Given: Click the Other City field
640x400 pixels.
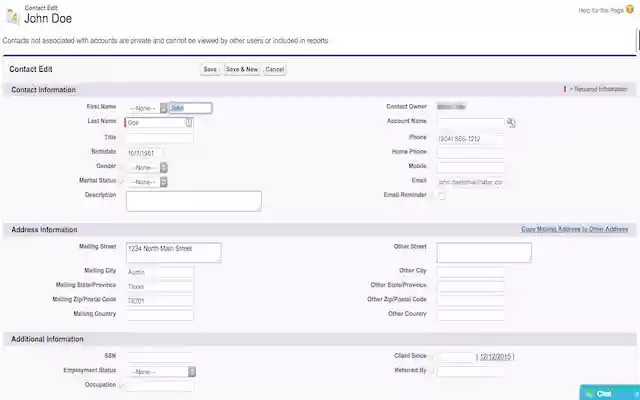Looking at the screenshot, I should (x=471, y=272).
